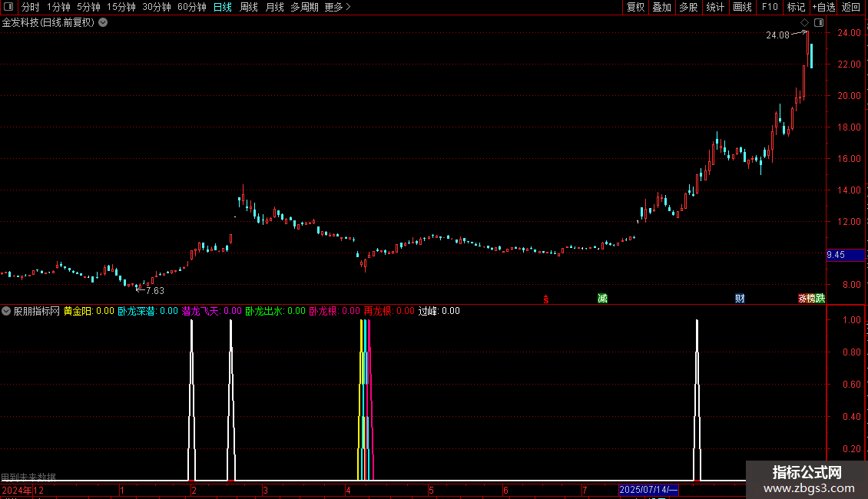Click the 24.00 price axis label
The image size is (868, 499).
point(849,33)
